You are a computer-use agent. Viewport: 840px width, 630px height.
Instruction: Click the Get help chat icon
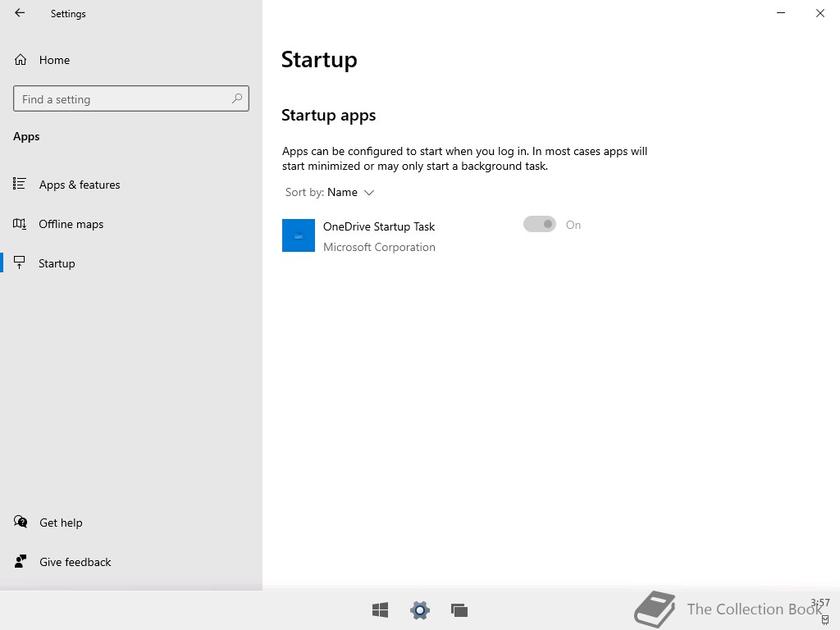[21, 521]
